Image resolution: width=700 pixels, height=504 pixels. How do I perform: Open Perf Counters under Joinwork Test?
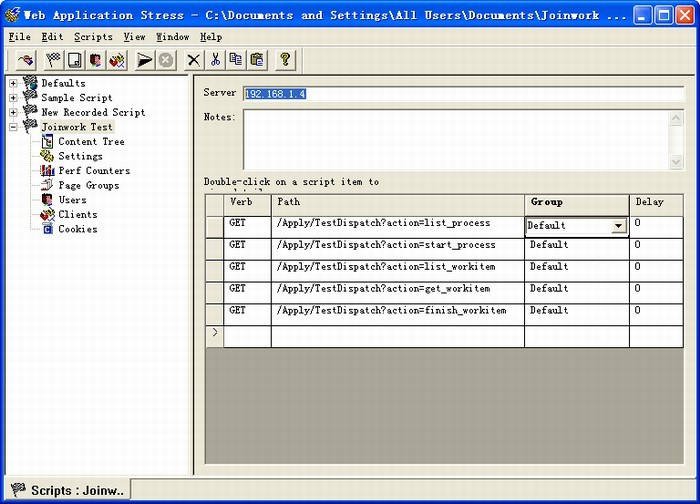click(94, 171)
